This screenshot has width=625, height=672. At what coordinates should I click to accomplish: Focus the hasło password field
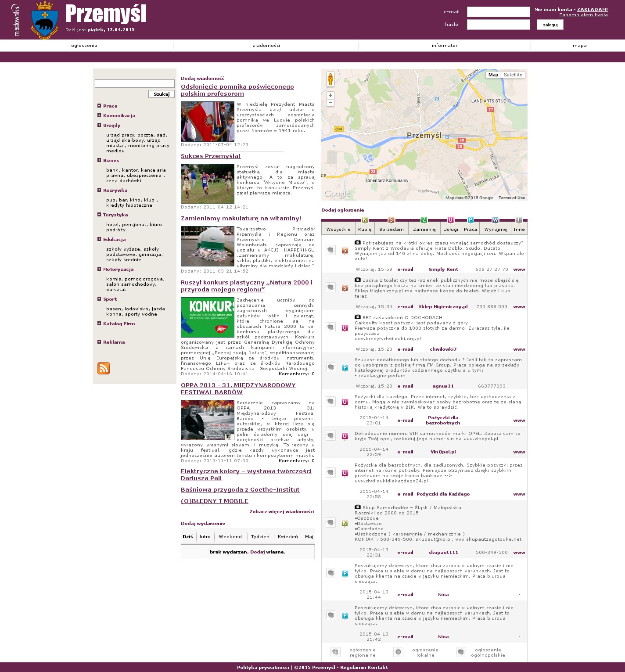499,25
